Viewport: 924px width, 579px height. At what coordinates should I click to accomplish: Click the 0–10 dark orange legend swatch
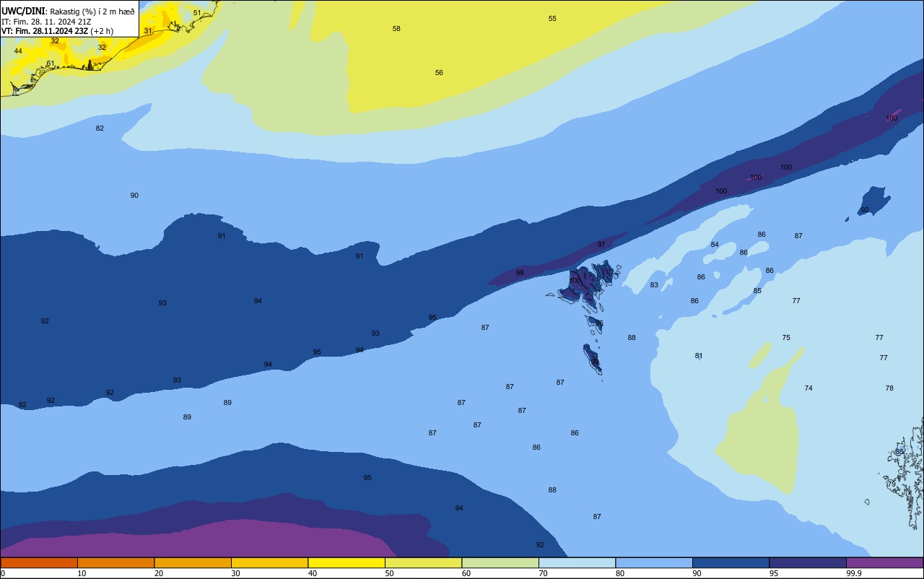click(x=39, y=562)
